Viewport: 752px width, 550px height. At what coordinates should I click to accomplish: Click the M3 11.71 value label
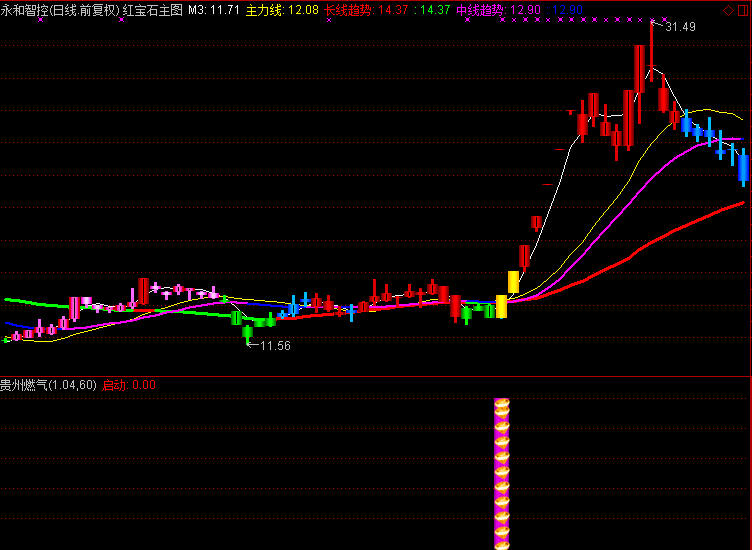pos(214,10)
